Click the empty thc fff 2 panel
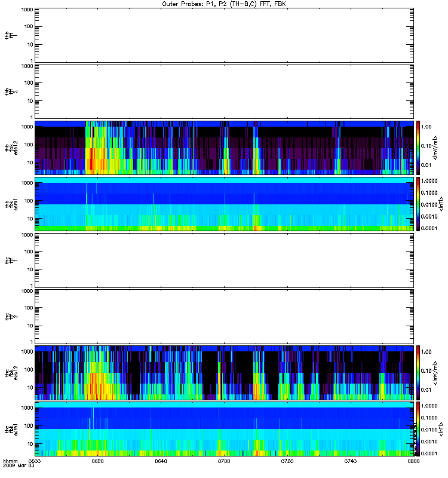This screenshot has height=478, width=448. (x=224, y=317)
